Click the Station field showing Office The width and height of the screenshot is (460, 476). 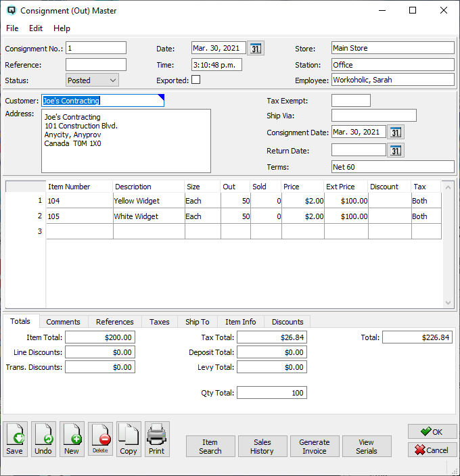tap(393, 65)
